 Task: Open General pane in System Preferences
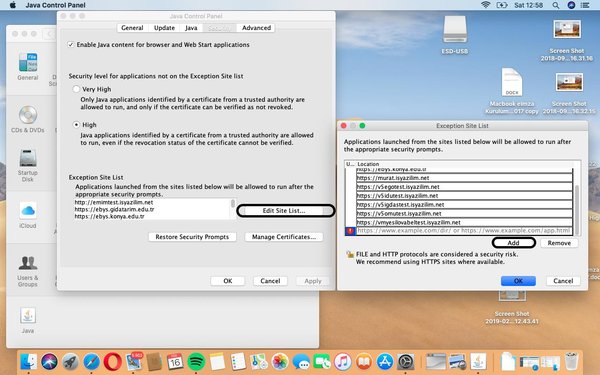pyautogui.click(x=28, y=67)
